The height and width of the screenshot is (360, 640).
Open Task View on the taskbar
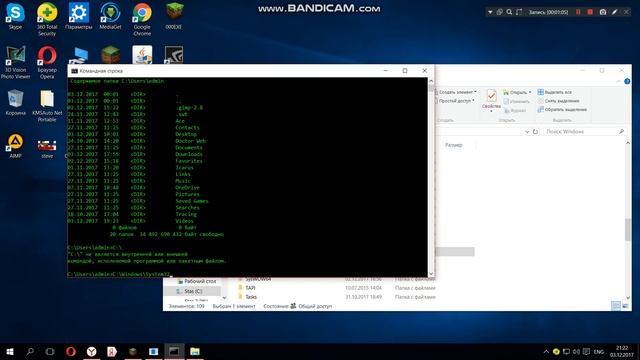50,351
